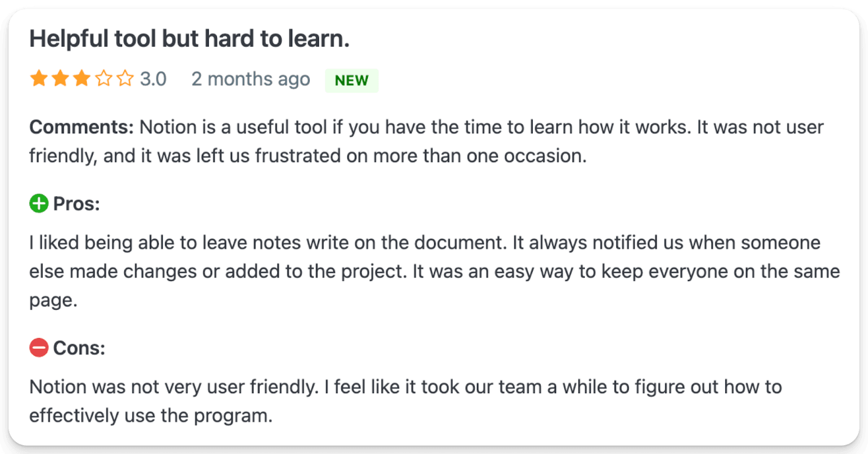Viewport: 868px width, 454px height.
Task: Click the green NEW badge
Action: pyautogui.click(x=352, y=80)
